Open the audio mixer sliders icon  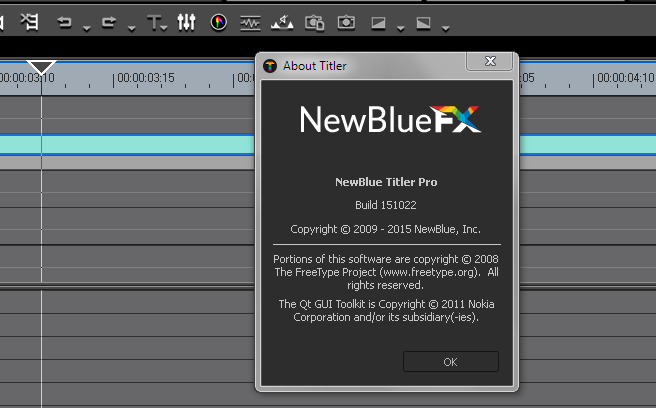click(x=186, y=21)
